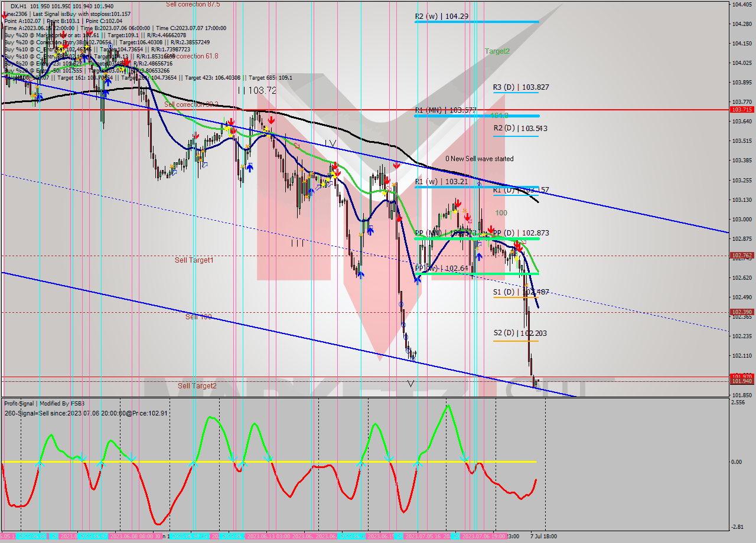The height and width of the screenshot is (543, 756).
Task: Click the 'S1 (D) | 102.487' support label
Action: coord(521,292)
